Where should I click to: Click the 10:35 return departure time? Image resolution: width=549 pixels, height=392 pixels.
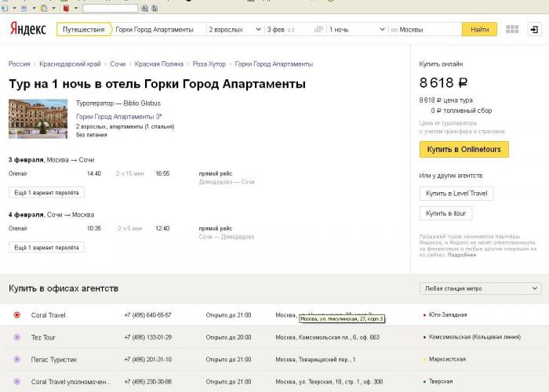pyautogui.click(x=94, y=228)
